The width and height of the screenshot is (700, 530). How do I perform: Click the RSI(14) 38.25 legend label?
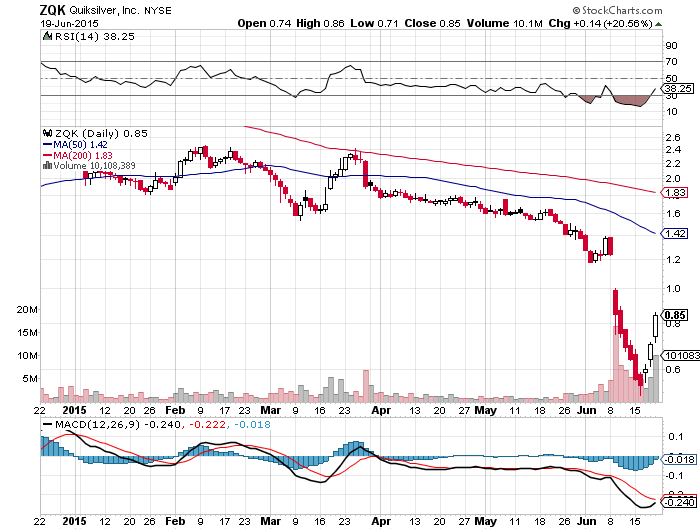(95, 37)
